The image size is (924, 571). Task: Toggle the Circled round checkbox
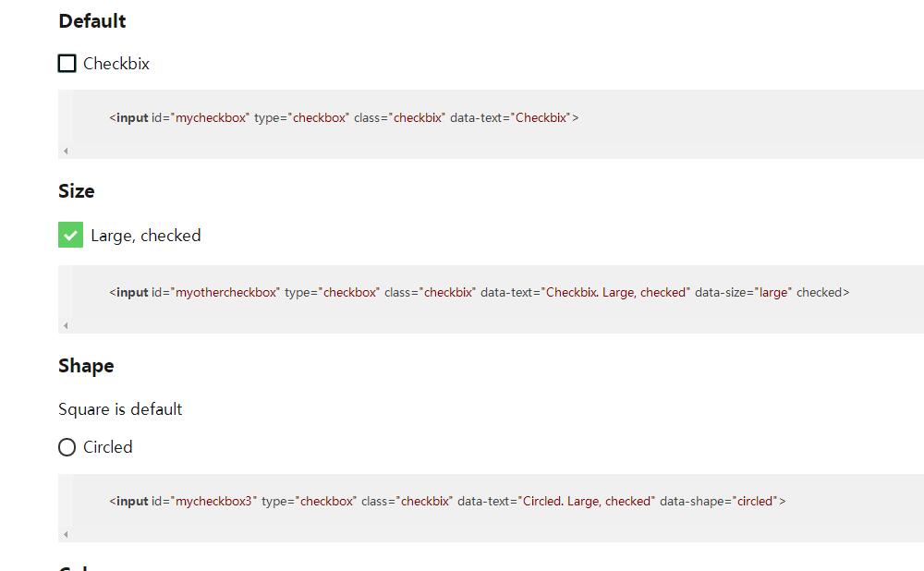(x=67, y=447)
